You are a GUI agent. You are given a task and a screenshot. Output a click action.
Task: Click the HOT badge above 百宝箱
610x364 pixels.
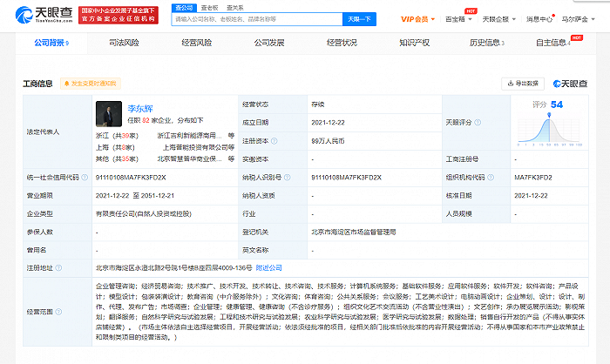tap(471, 11)
